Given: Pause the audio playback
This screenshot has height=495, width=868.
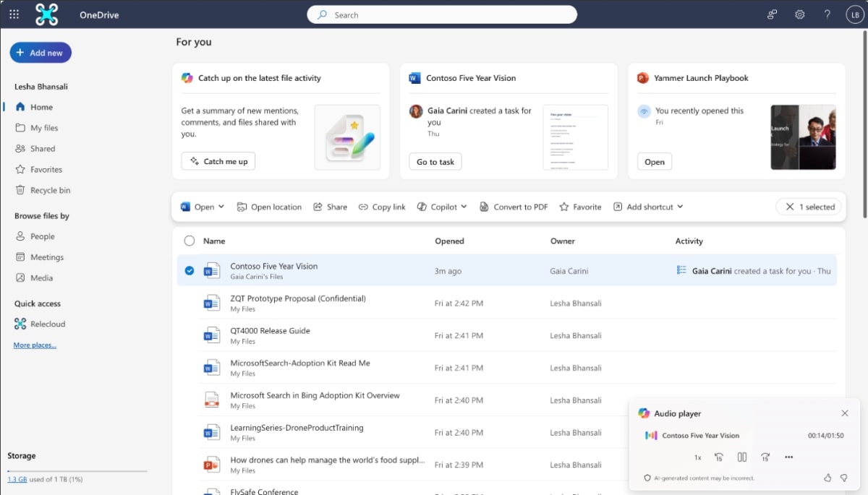Looking at the screenshot, I should tap(742, 457).
